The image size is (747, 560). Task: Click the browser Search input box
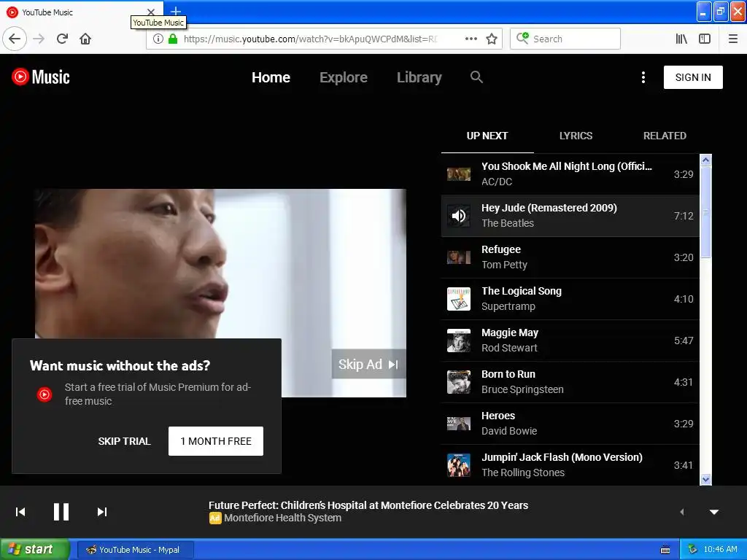click(565, 39)
